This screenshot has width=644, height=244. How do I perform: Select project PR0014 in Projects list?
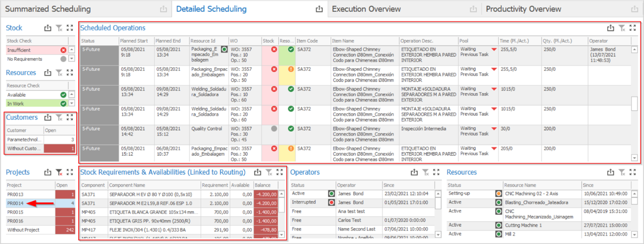click(x=15, y=203)
